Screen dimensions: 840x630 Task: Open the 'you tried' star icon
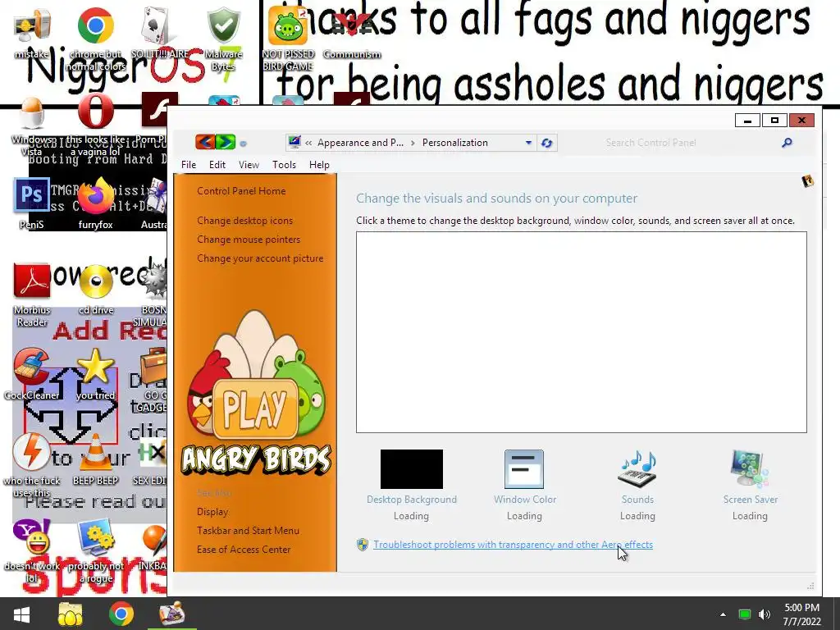95,374
